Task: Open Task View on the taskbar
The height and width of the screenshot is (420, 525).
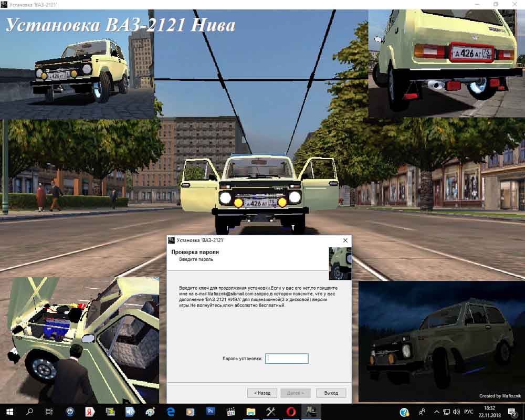Action: point(49,412)
